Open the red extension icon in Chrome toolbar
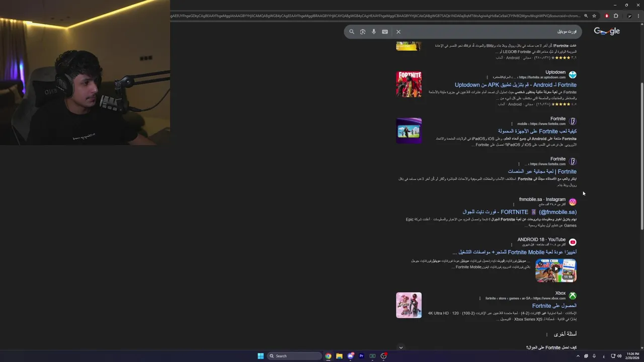 [607, 16]
